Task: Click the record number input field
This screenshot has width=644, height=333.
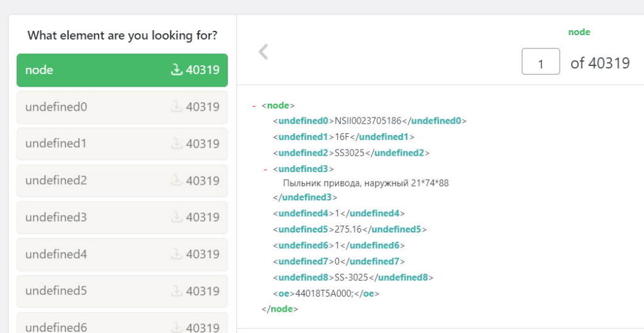Action: pos(540,63)
